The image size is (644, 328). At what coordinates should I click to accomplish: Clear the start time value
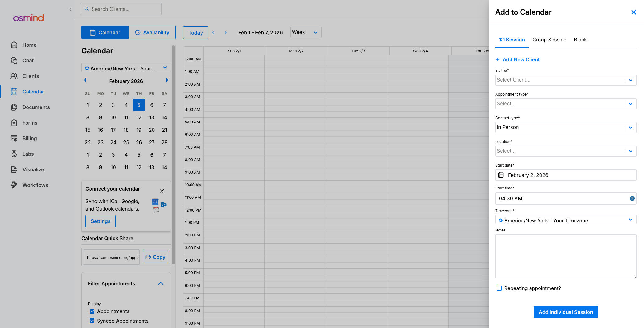point(632,198)
